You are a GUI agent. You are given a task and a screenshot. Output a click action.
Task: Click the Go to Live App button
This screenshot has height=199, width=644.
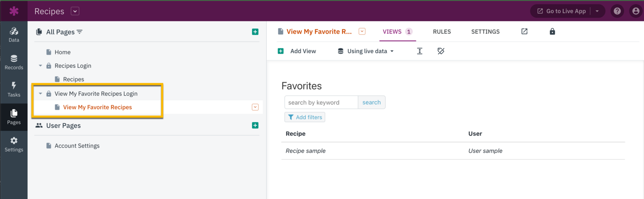561,11
